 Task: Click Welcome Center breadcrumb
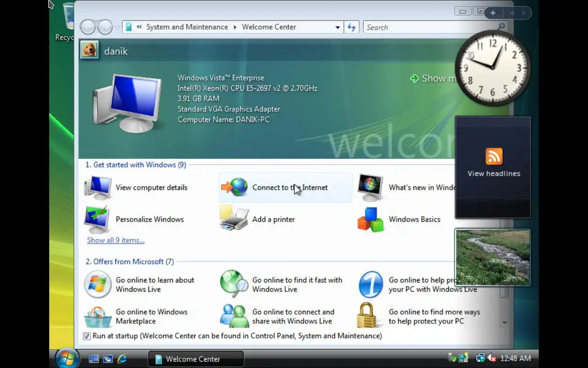point(269,27)
